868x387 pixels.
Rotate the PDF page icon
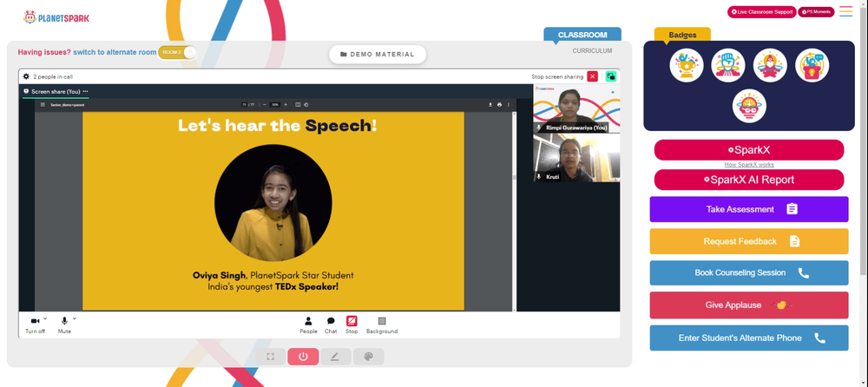click(306, 105)
